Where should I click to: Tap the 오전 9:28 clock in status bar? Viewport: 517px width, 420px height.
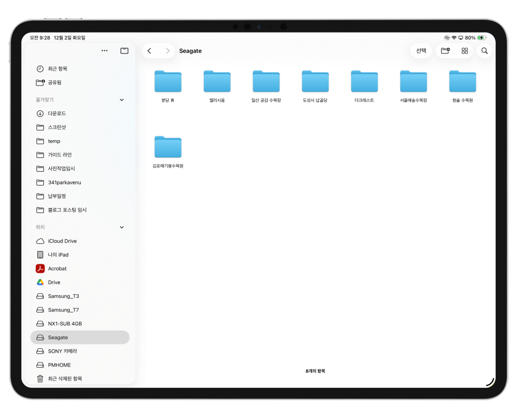point(40,37)
